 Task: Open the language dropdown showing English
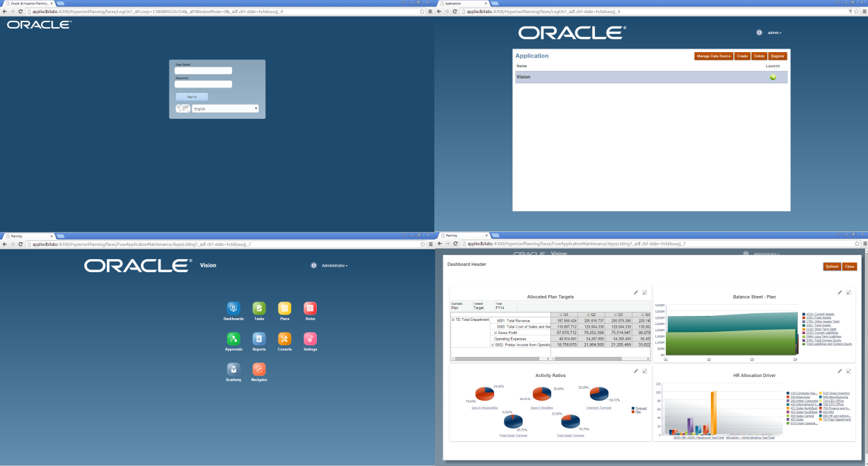click(225, 108)
